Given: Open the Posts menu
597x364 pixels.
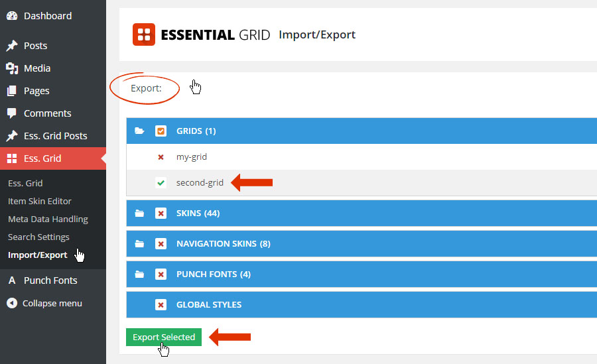Looking at the screenshot, I should click(35, 46).
